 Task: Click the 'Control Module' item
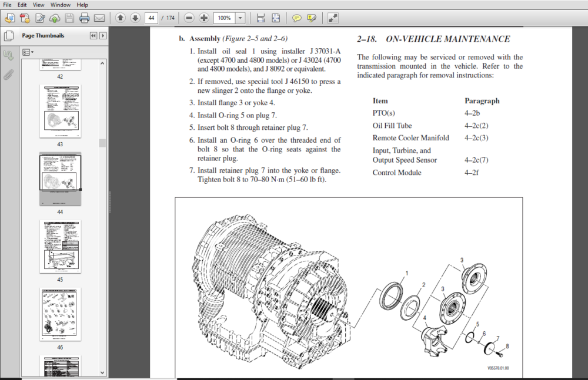coord(397,173)
